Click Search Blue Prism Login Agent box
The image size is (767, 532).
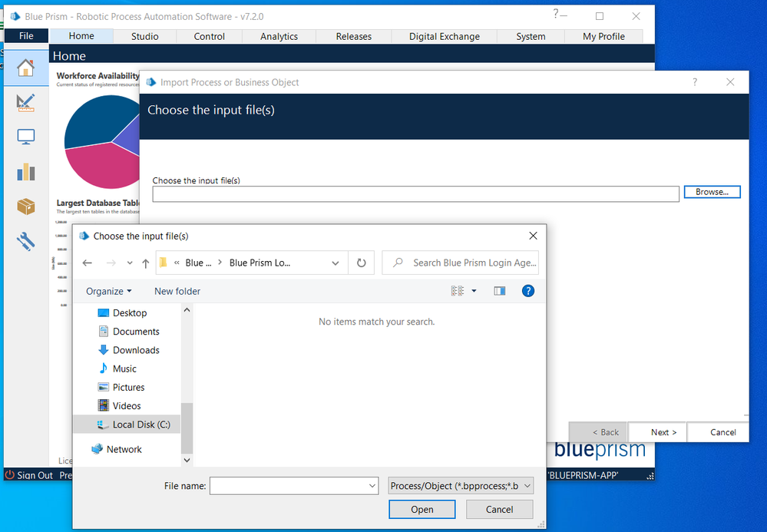461,263
